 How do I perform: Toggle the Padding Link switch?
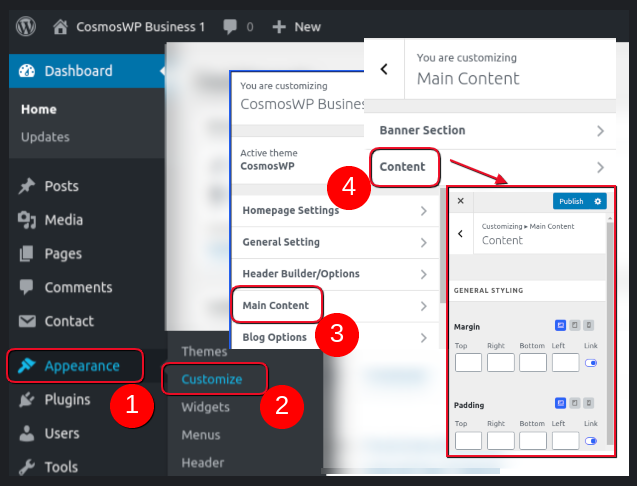click(x=591, y=441)
